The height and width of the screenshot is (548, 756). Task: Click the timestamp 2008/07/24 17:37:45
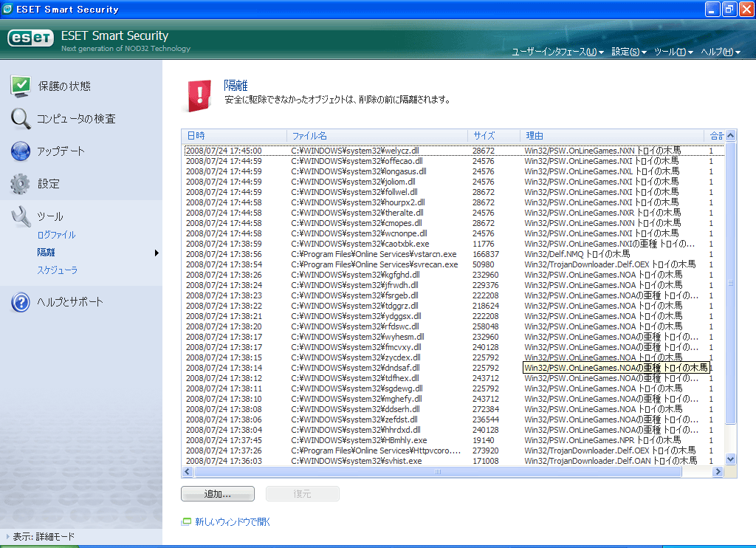pos(224,440)
